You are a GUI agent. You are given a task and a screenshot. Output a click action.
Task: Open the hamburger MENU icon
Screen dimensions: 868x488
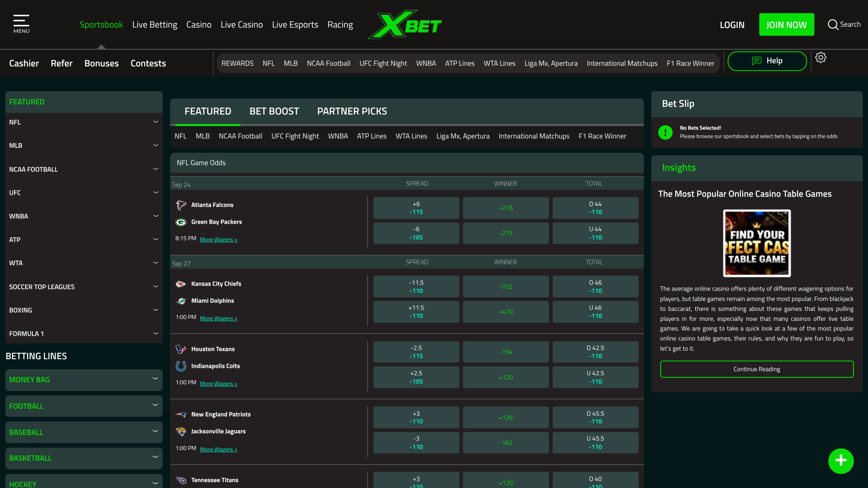point(21,24)
